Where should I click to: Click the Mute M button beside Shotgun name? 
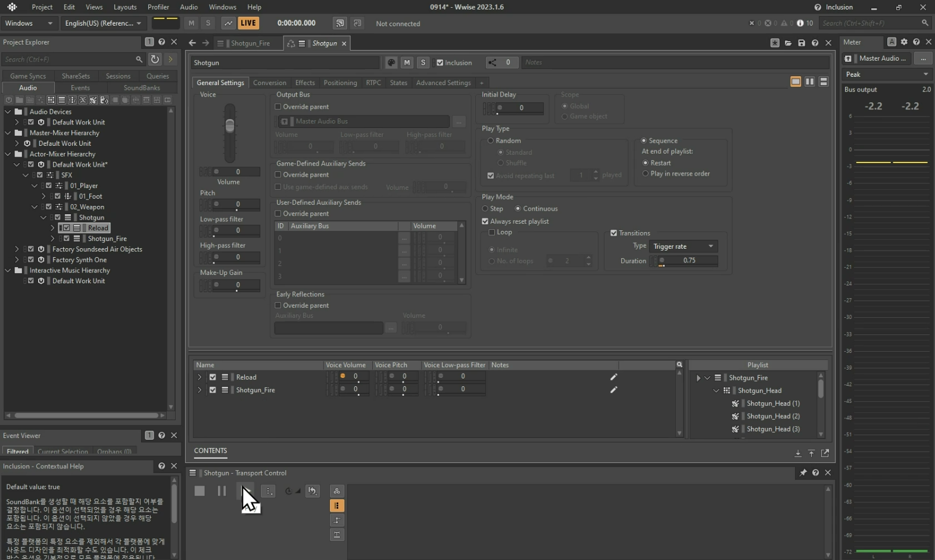pyautogui.click(x=407, y=62)
